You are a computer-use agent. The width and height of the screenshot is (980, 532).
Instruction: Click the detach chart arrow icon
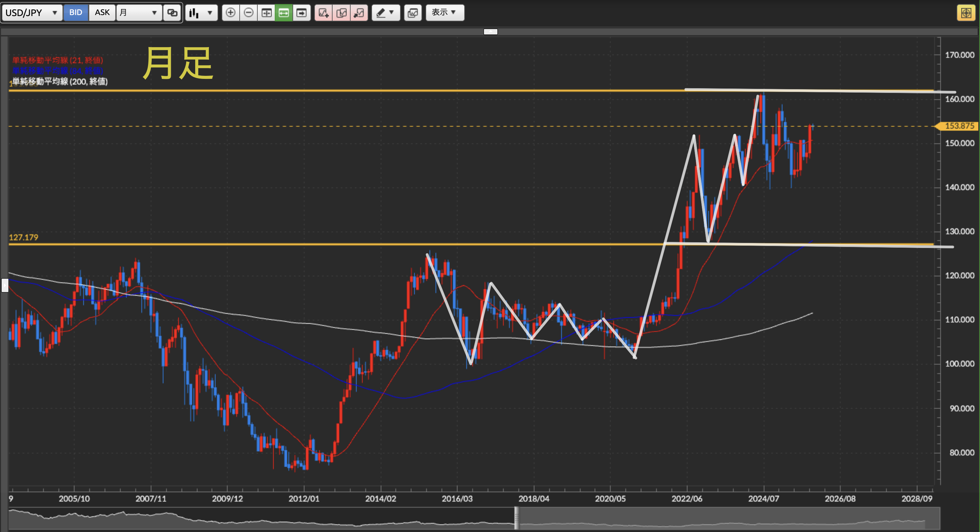[359, 13]
